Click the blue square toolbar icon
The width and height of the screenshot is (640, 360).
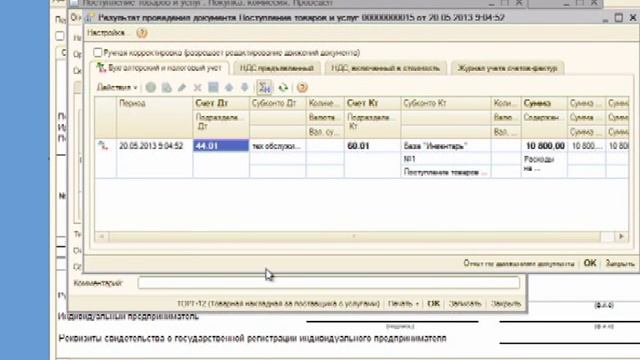click(213, 87)
